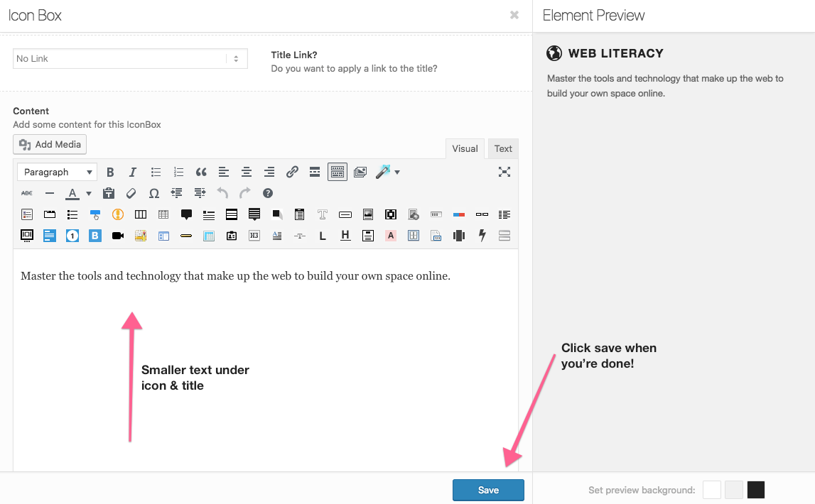The height and width of the screenshot is (504, 815).
Task: Toggle bold formatting in editor toolbar
Action: point(110,172)
